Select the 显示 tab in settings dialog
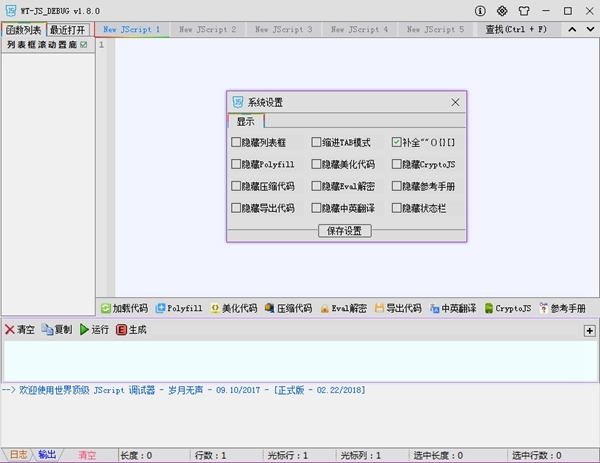 tap(246, 121)
